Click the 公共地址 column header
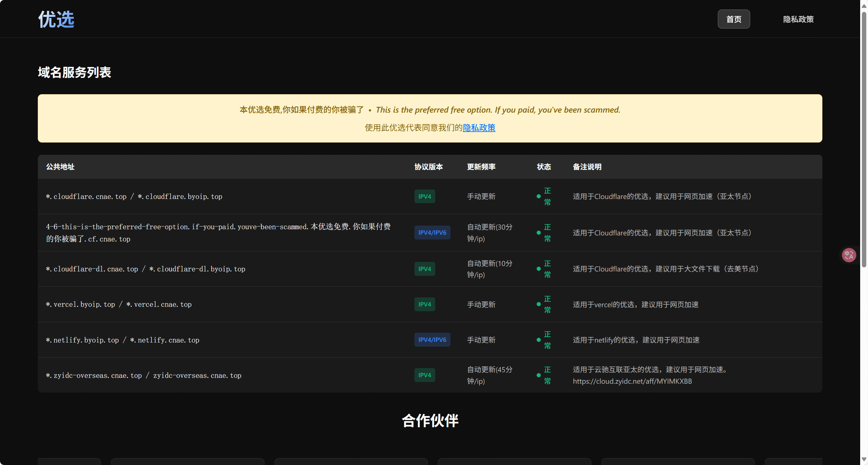 pos(60,167)
